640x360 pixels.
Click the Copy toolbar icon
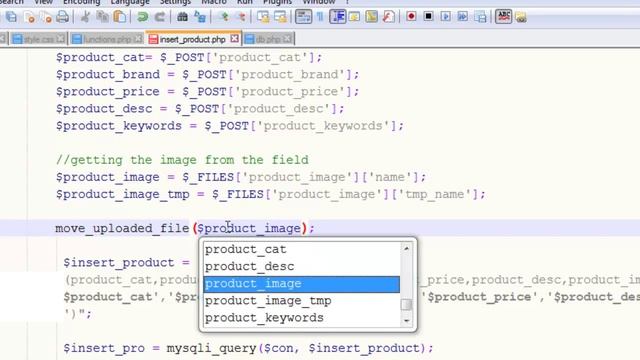click(102, 17)
